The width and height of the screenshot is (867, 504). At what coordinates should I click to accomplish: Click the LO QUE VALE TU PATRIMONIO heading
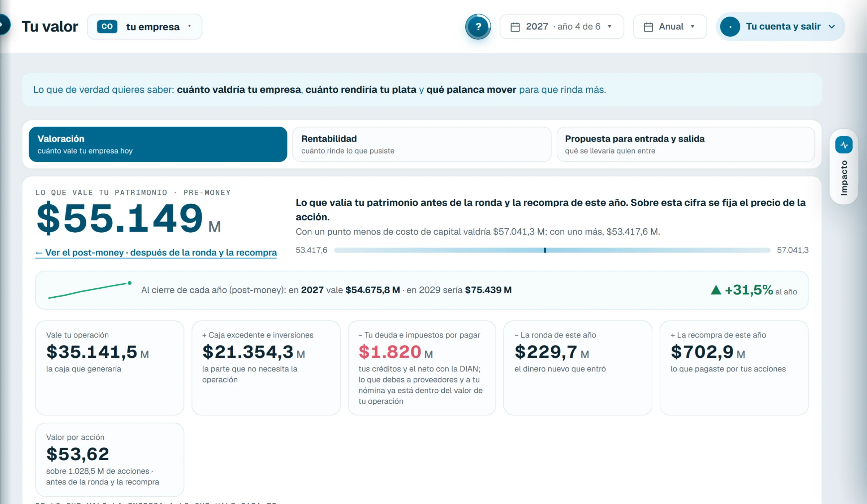coord(133,193)
